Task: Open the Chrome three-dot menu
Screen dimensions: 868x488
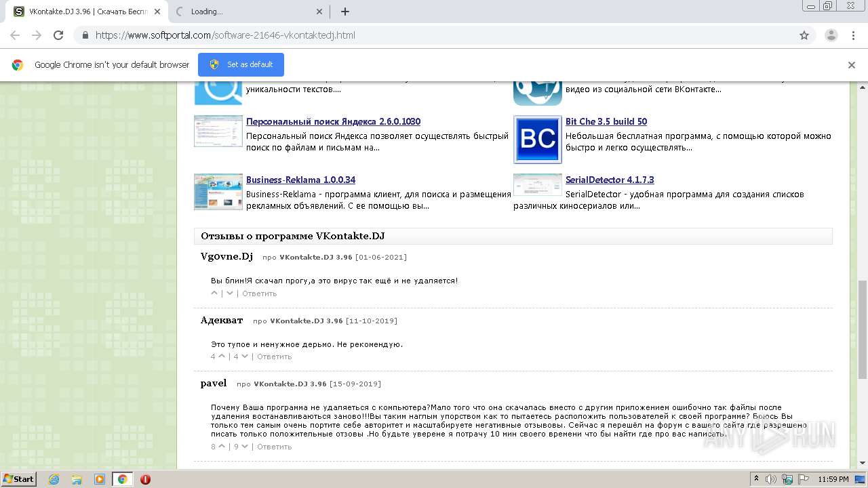Action: click(853, 35)
